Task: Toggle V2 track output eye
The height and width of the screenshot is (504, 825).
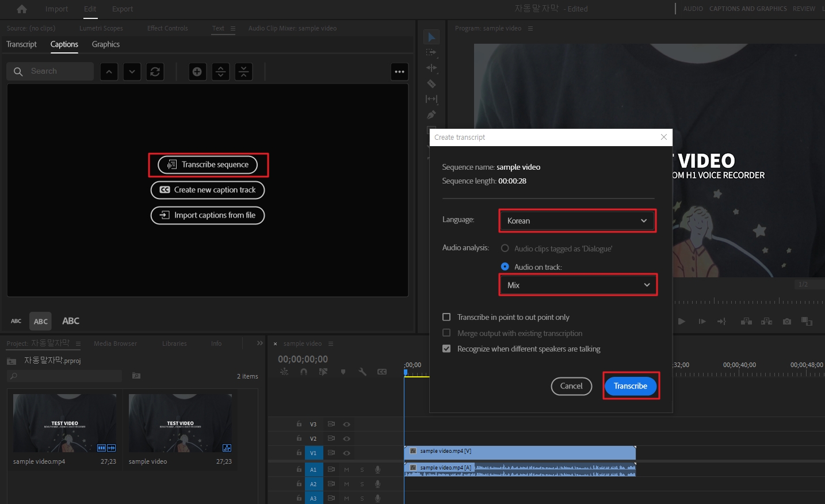Action: 347,438
